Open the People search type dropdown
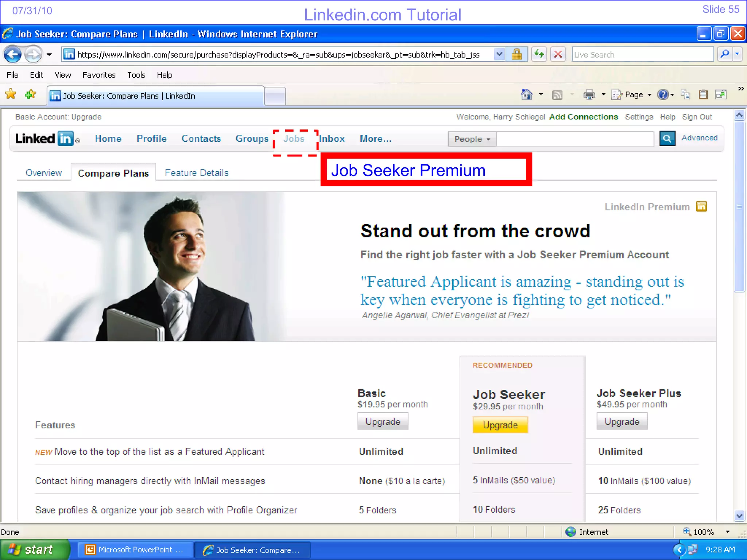 click(x=472, y=139)
